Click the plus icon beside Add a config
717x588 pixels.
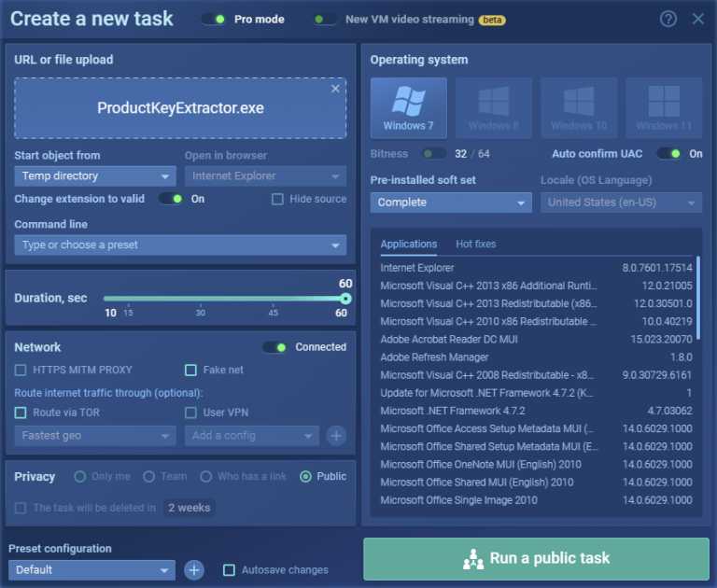(336, 436)
